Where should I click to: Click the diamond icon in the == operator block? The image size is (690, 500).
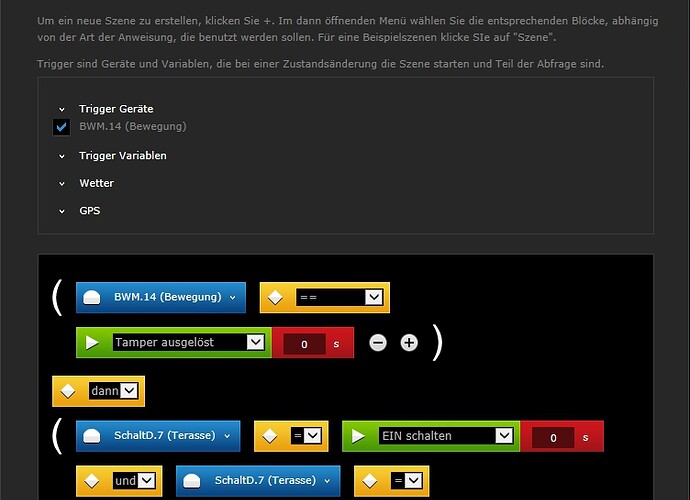coord(275,298)
